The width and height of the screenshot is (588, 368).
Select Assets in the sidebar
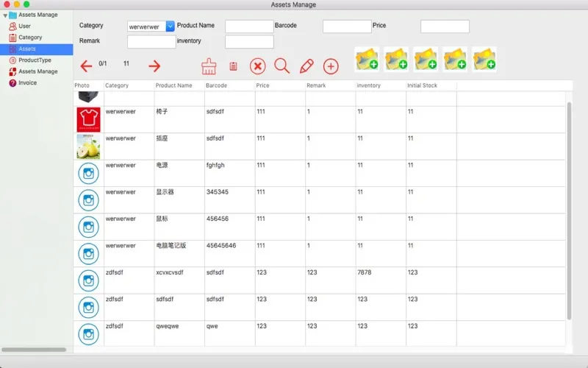click(x=36, y=49)
